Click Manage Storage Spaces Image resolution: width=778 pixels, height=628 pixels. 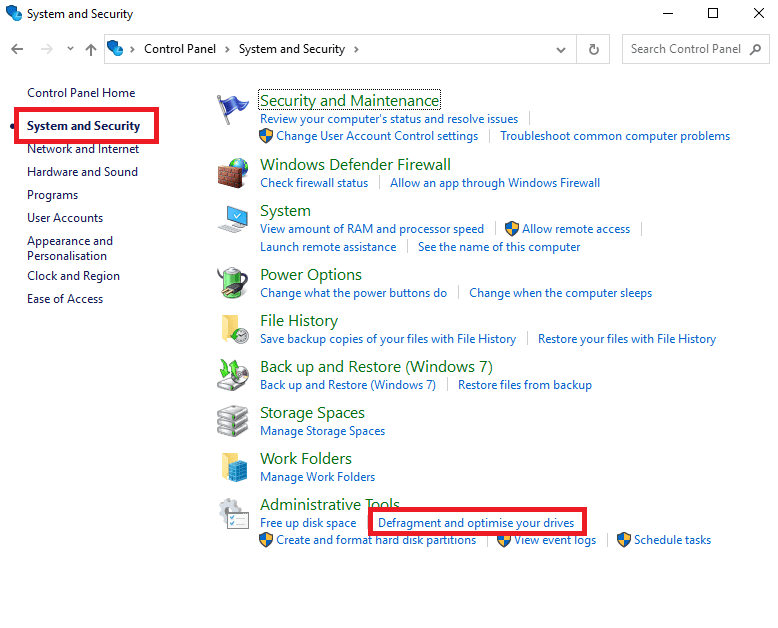point(323,431)
